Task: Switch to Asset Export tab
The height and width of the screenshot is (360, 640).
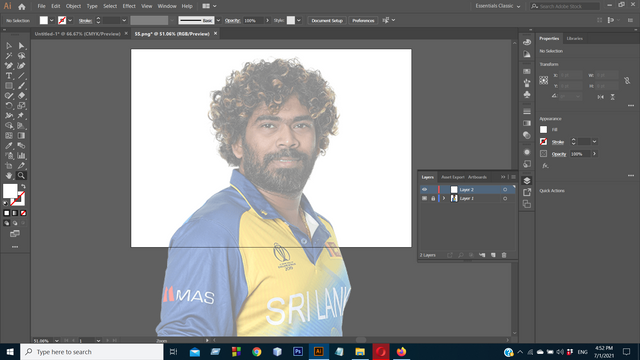Action: pos(453,177)
